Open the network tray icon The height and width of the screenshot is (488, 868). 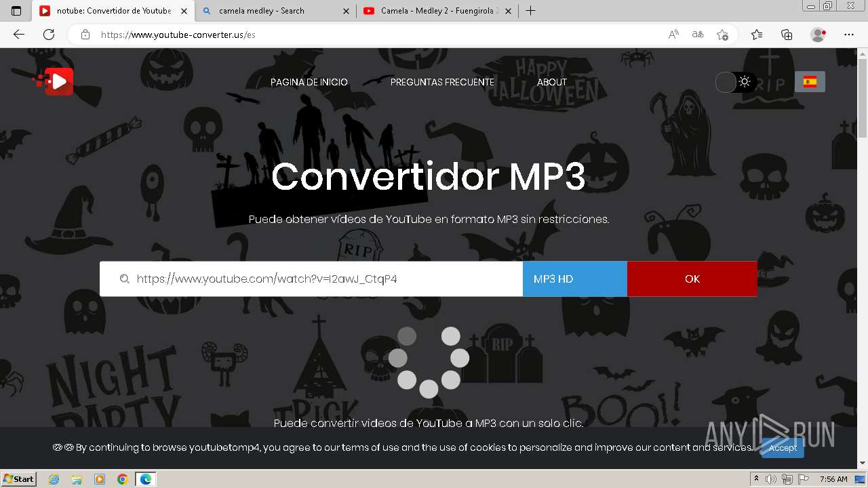click(x=787, y=479)
